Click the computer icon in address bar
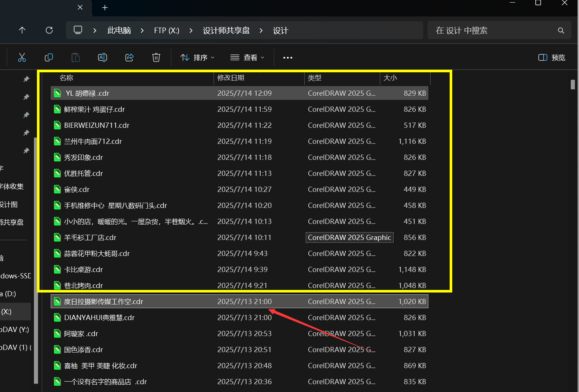The height and width of the screenshot is (392, 579). point(78,30)
